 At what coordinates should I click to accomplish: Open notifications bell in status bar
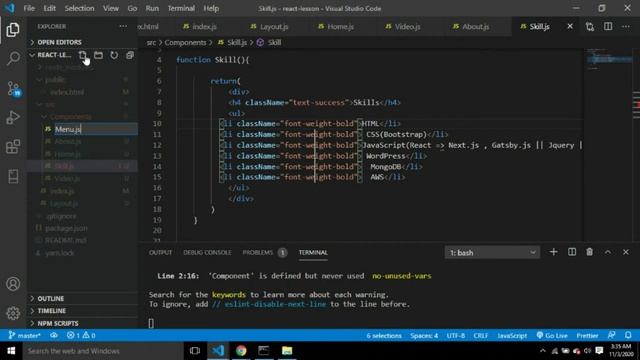[628, 335]
